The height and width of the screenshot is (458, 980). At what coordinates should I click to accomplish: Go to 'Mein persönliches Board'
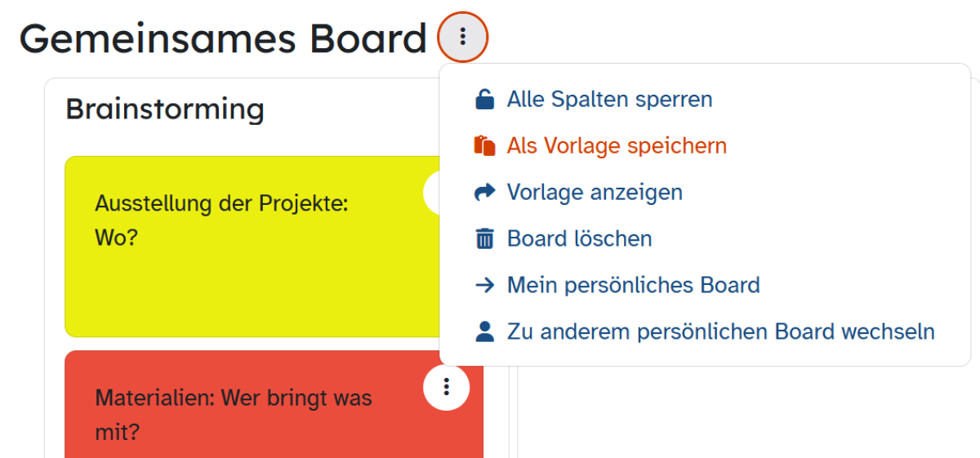click(633, 285)
